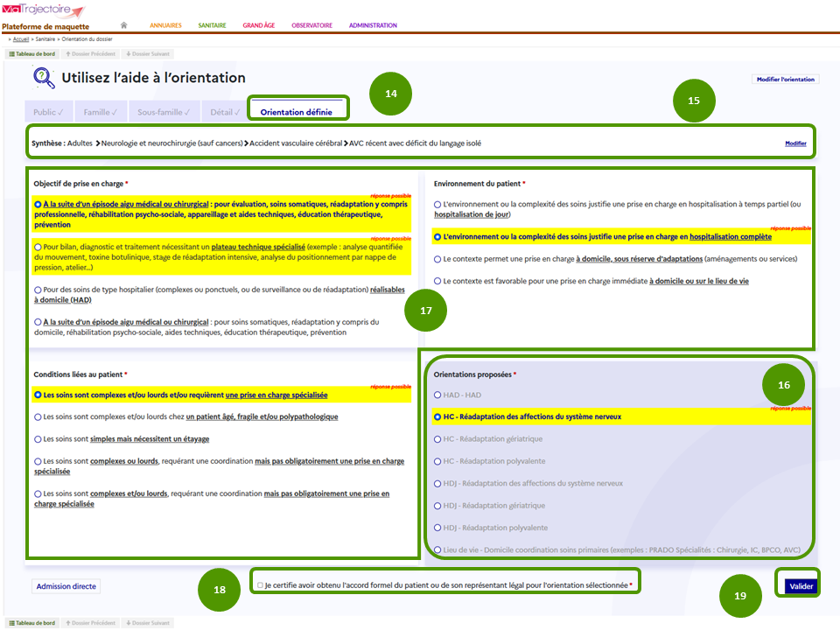Click the 'Utilisez l'aide à l'orientation' title
This screenshot has height=630, width=840.
pos(153,78)
